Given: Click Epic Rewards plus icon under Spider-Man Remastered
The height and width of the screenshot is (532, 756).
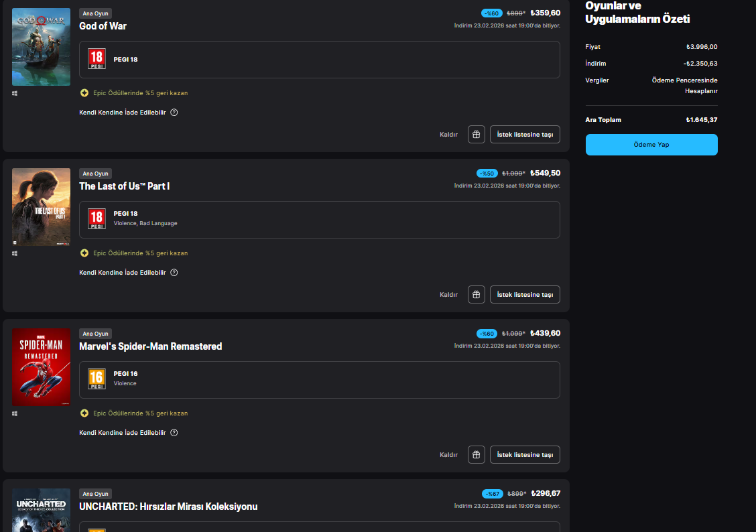Looking at the screenshot, I should [84, 413].
